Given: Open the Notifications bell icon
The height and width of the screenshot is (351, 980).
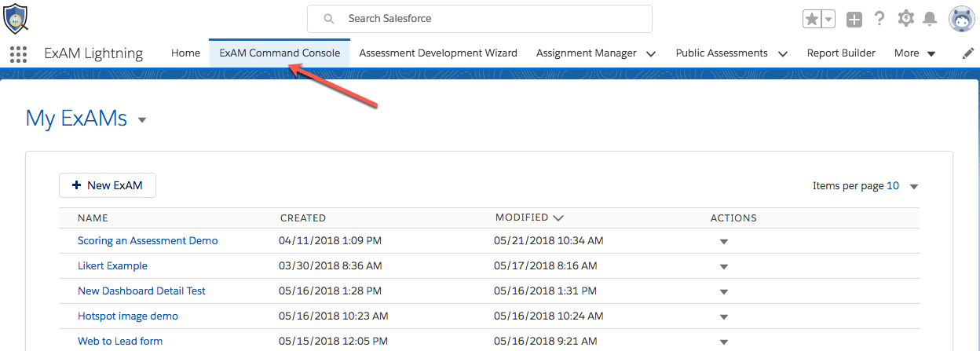Looking at the screenshot, I should (x=930, y=18).
